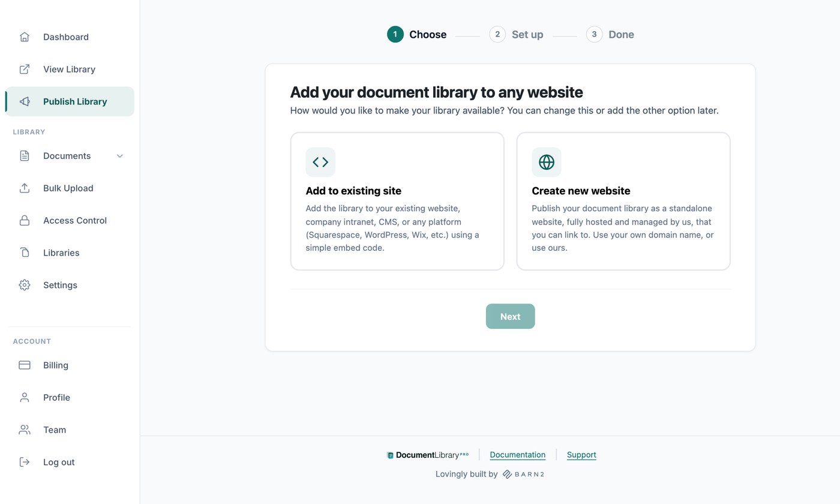
Task: Click the Barn2 logo in footer
Action: click(523, 475)
